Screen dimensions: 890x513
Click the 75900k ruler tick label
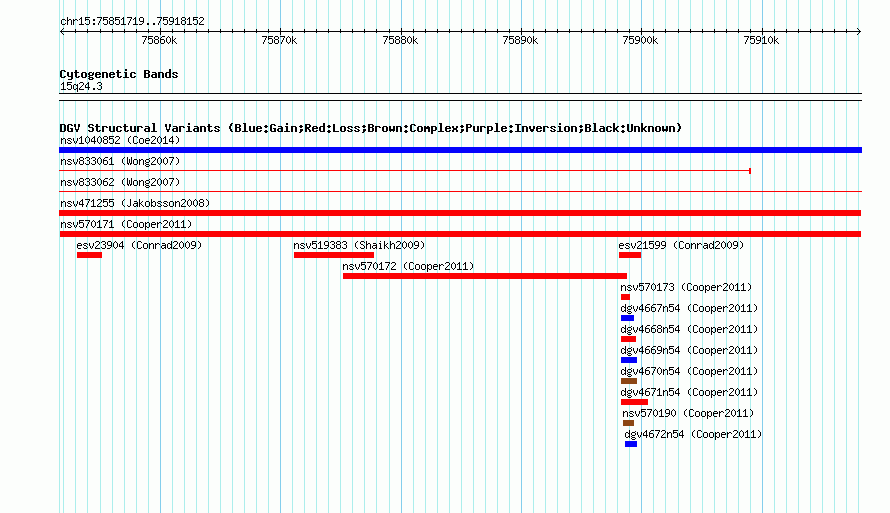click(x=640, y=40)
